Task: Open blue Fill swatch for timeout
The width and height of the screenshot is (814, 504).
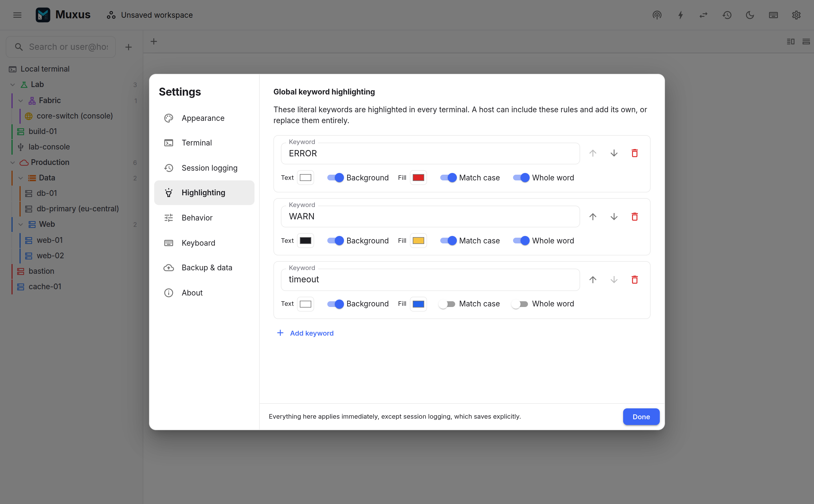Action: coord(418,304)
